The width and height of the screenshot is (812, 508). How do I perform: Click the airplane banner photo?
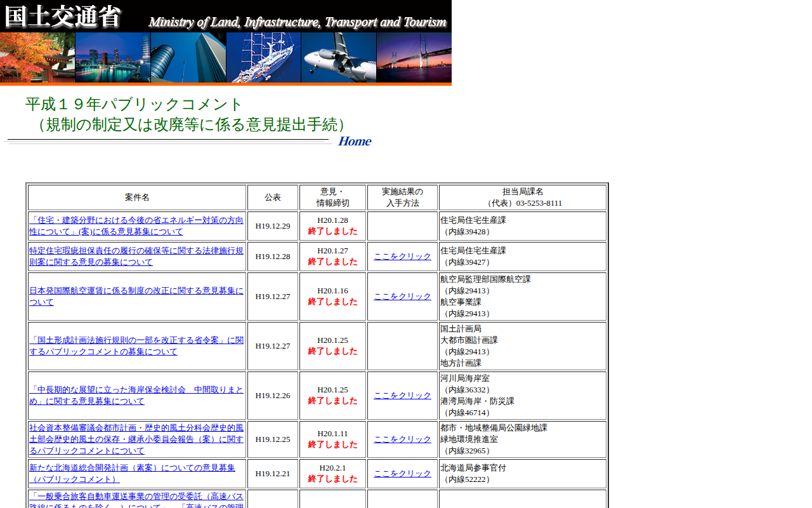(x=338, y=59)
